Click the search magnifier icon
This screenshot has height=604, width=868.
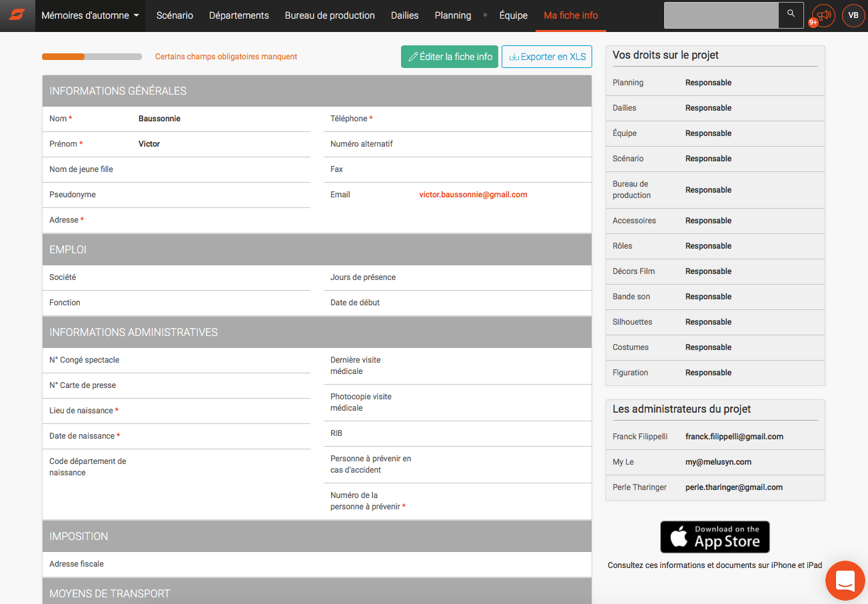click(x=791, y=14)
